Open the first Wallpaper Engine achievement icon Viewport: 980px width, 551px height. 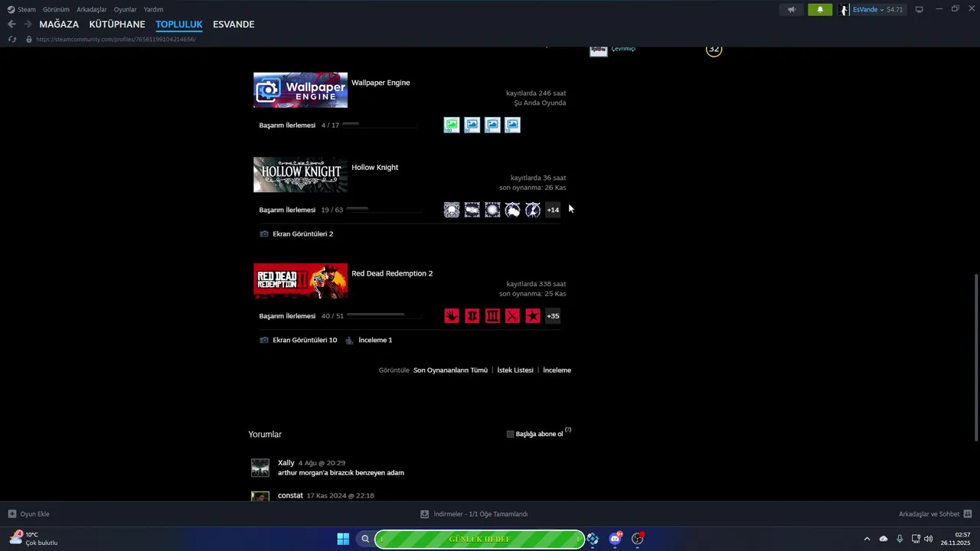(452, 125)
